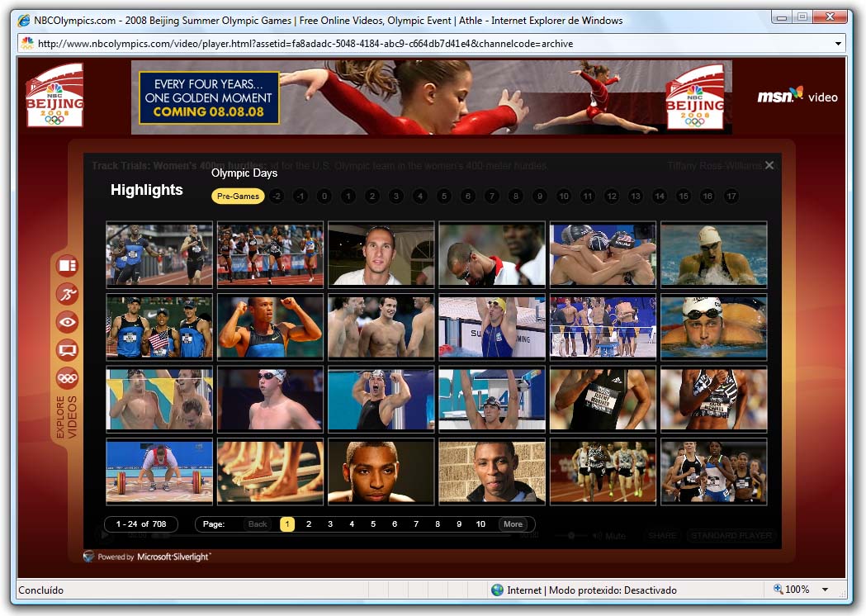Image resolution: width=866 pixels, height=616 pixels.
Task: Select Olympic day 5 circle
Action: coord(444,197)
